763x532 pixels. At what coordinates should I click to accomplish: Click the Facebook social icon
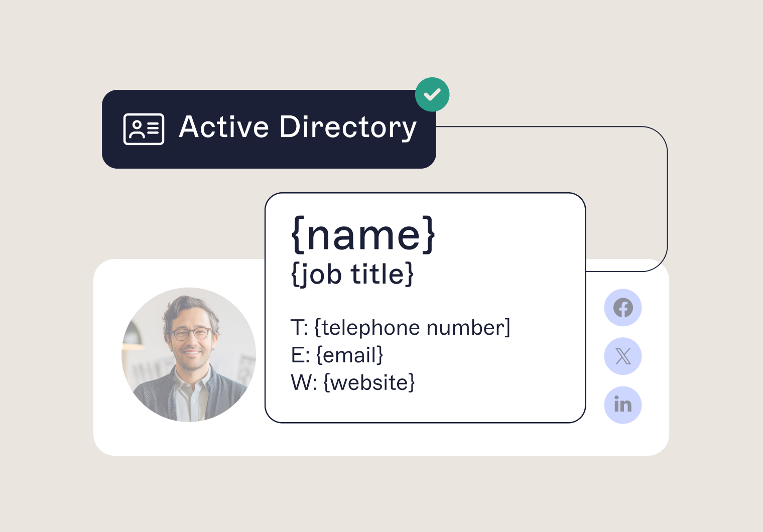pyautogui.click(x=622, y=308)
